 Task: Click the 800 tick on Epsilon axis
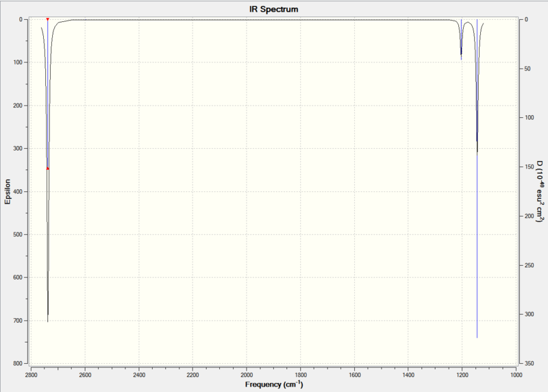click(x=18, y=363)
